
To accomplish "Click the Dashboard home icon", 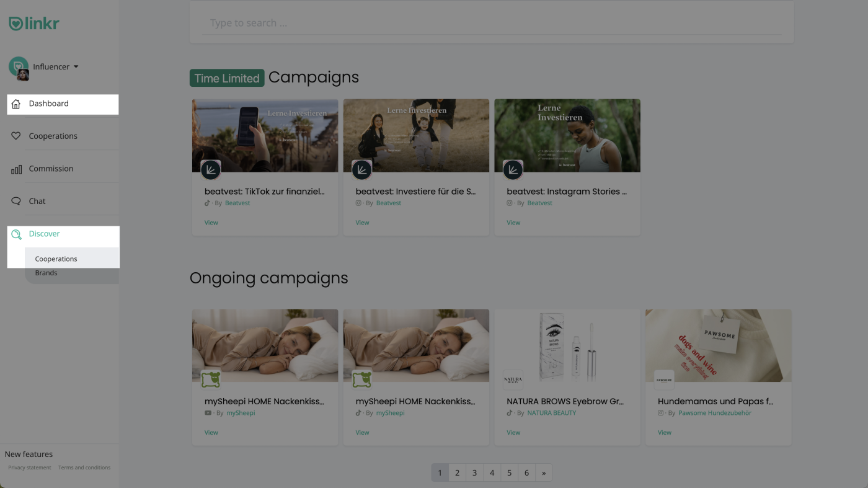I will [x=16, y=104].
